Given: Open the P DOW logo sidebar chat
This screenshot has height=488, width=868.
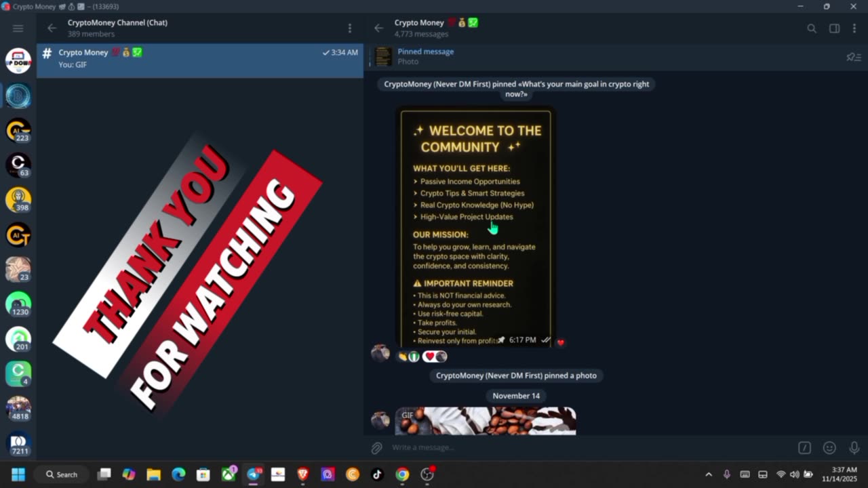Looking at the screenshot, I should click(x=18, y=61).
